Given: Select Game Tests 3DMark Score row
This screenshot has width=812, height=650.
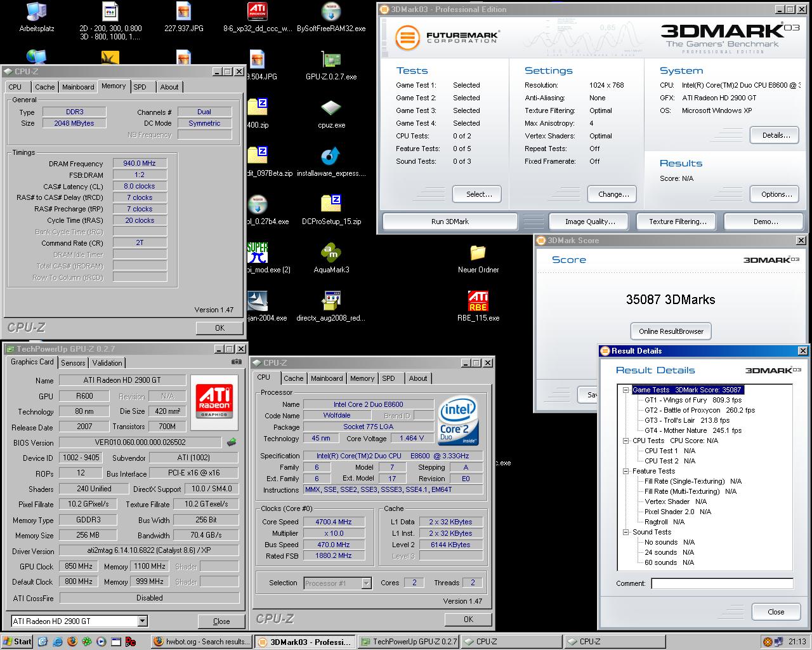Looking at the screenshot, I should tap(686, 390).
